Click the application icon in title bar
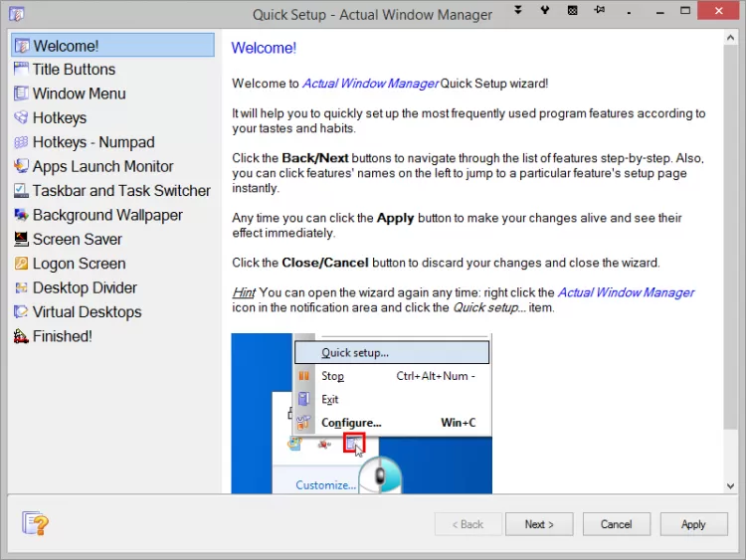This screenshot has width=746, height=560. pos(17,13)
